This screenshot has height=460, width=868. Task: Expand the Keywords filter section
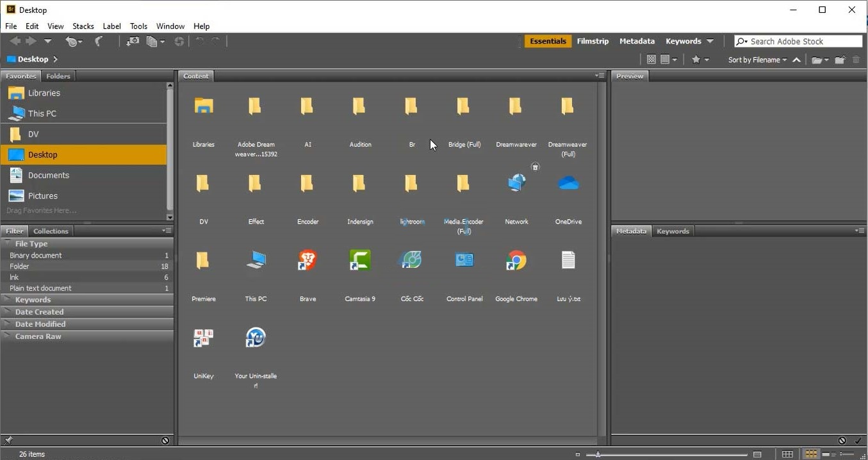(x=33, y=300)
